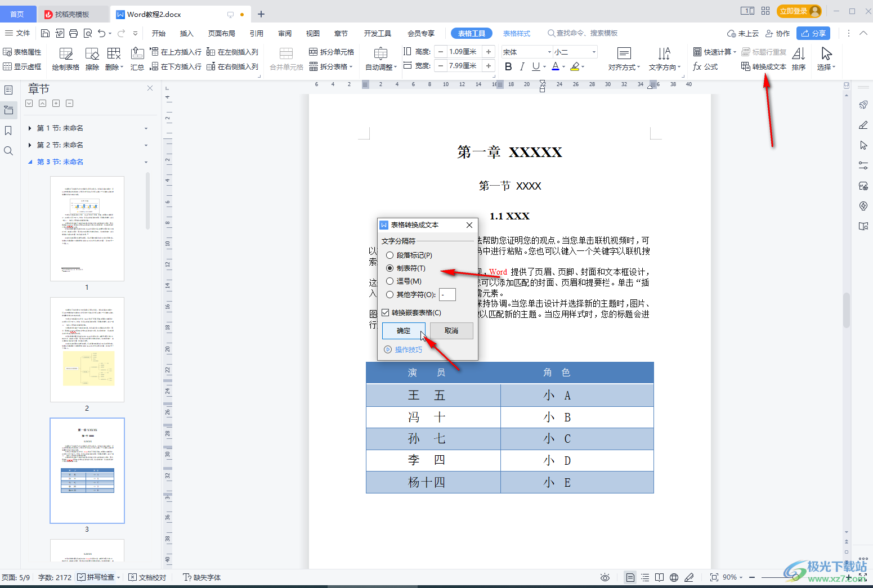Click the Save icon in quick toolbar

tap(46, 33)
